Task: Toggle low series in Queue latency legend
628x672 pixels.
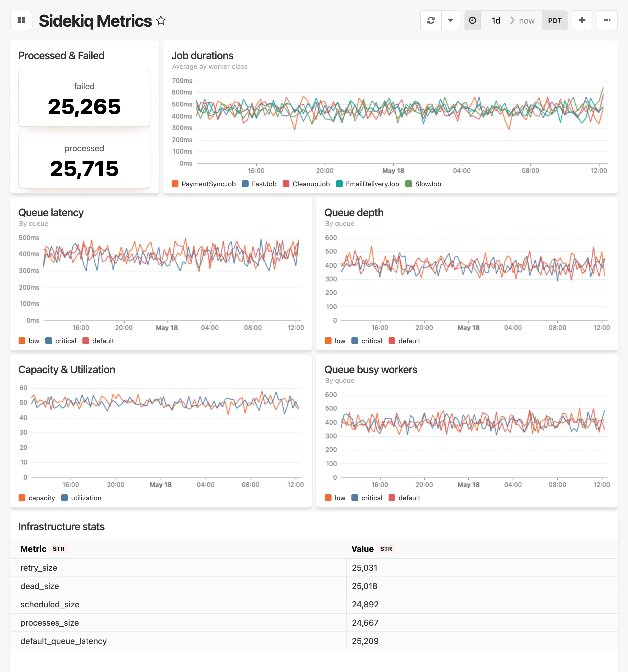Action: (x=29, y=341)
